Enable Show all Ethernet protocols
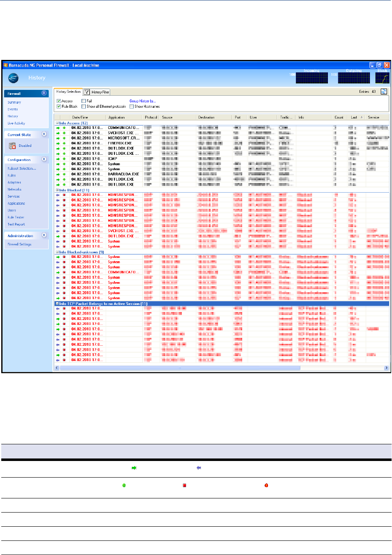Screen dimensions: 392x555 click(x=84, y=107)
